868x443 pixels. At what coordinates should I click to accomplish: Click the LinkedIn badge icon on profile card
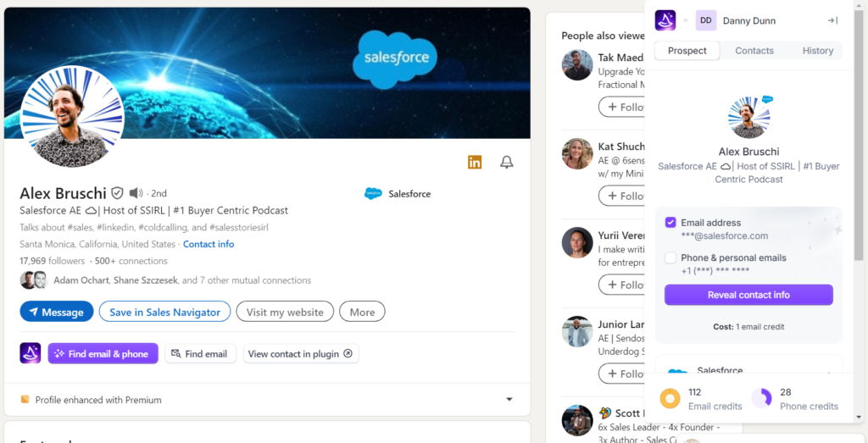coord(475,162)
